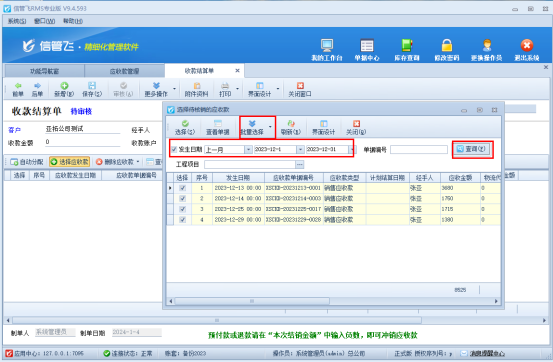Viewport: 553px width, 362px height.
Task: Click the 选择应收款 button
Action: click(x=69, y=162)
